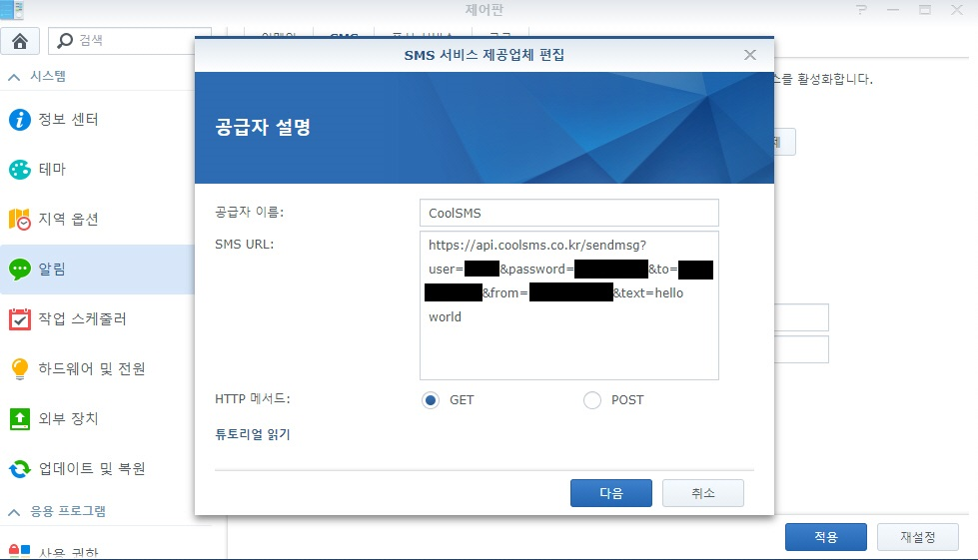The width and height of the screenshot is (978, 560).
Task: Open Hardware & Power (하드웨어 및 전원) icon
Action: point(20,369)
